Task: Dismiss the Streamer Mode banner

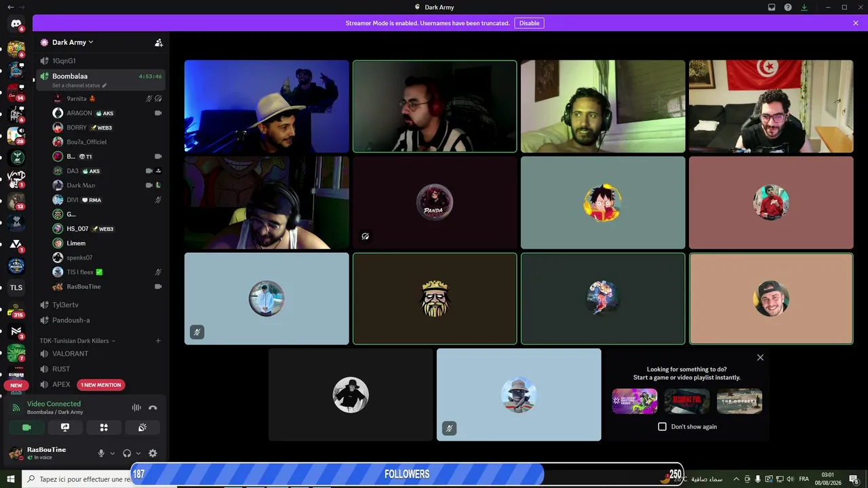Action: click(856, 23)
